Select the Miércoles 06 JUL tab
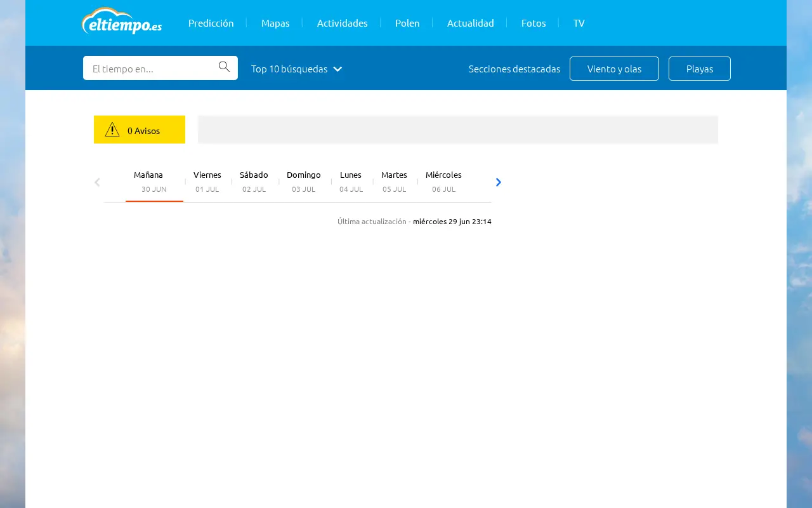Viewport: 812px width, 508px height. 443,182
